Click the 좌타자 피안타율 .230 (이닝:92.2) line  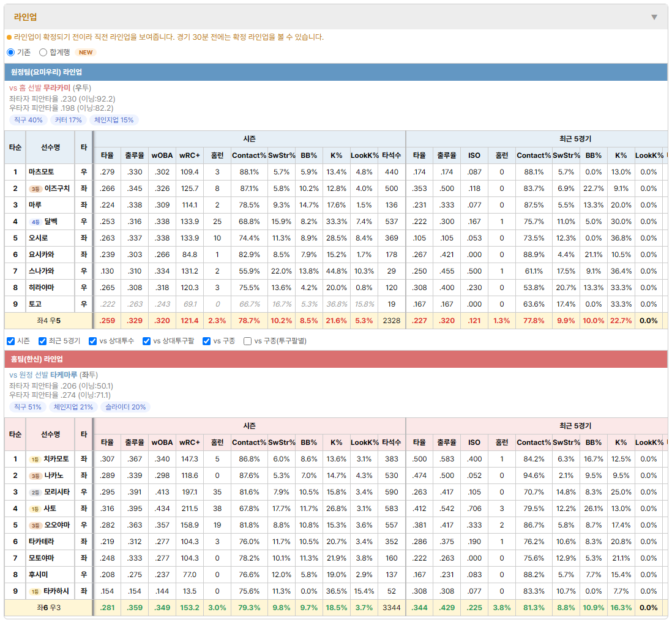[x=62, y=99]
